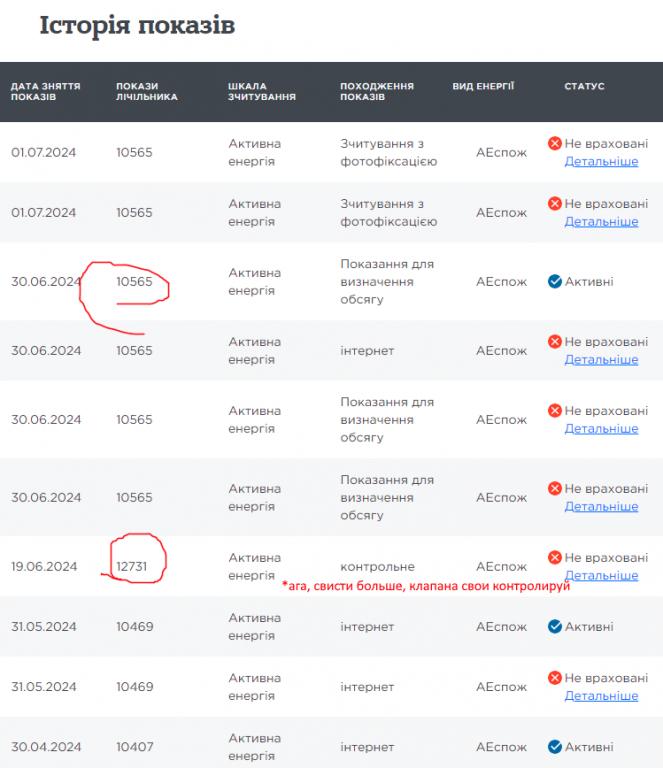Click blue checkmark in active 31.05.2024 row
The height and width of the screenshot is (768, 663).
click(555, 627)
